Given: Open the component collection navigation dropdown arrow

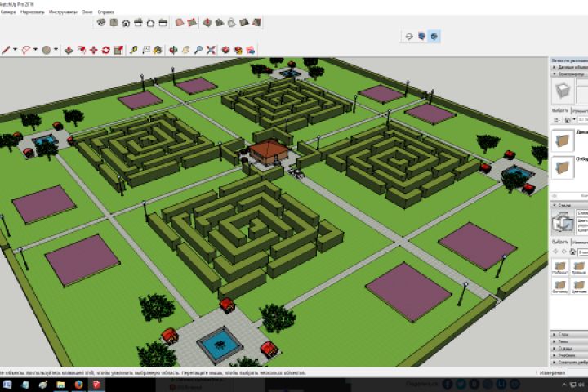Looking at the screenshot, I should click(574, 120).
